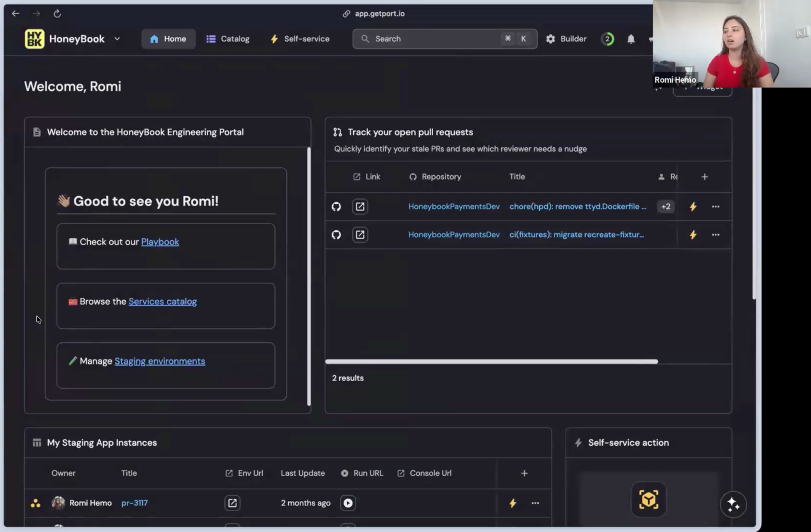
Task: Open the AI assistant sparkle button
Action: 733,504
